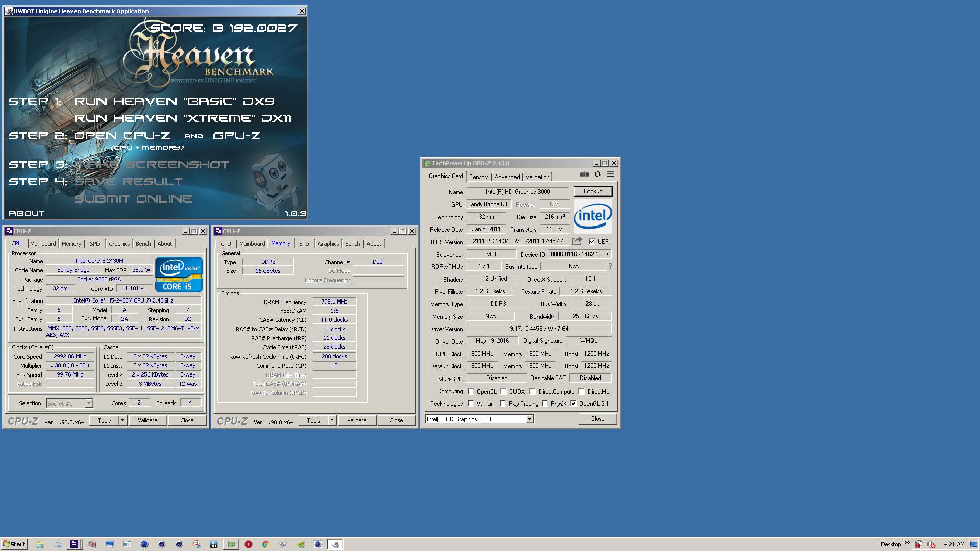Image resolution: width=980 pixels, height=551 pixels.
Task: Toggle the DirectML checkbox
Action: click(x=581, y=392)
